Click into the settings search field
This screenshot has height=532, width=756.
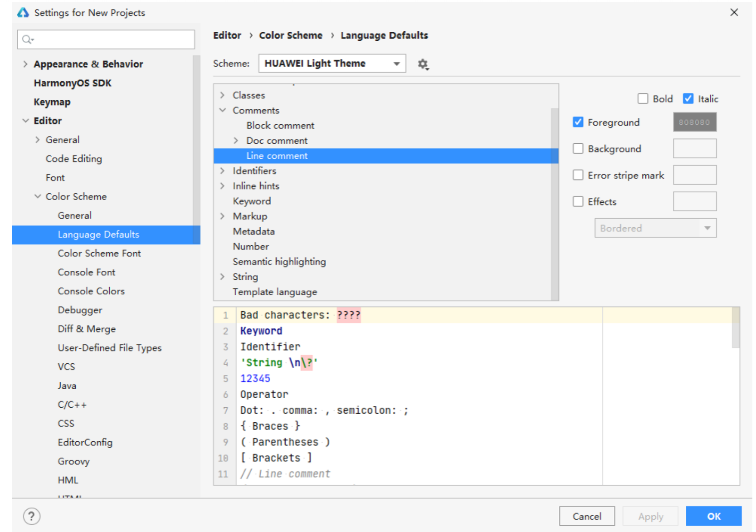point(106,39)
